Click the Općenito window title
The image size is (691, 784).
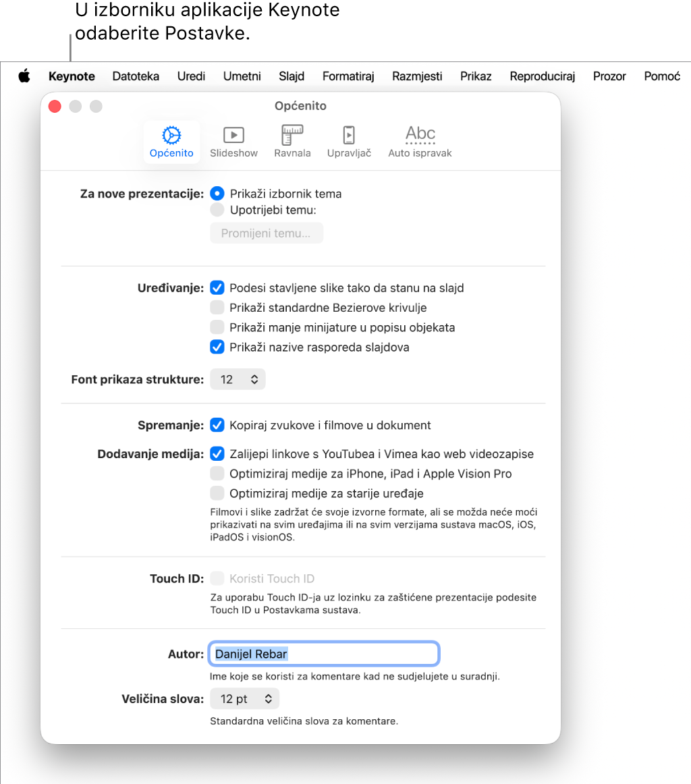[x=300, y=106]
